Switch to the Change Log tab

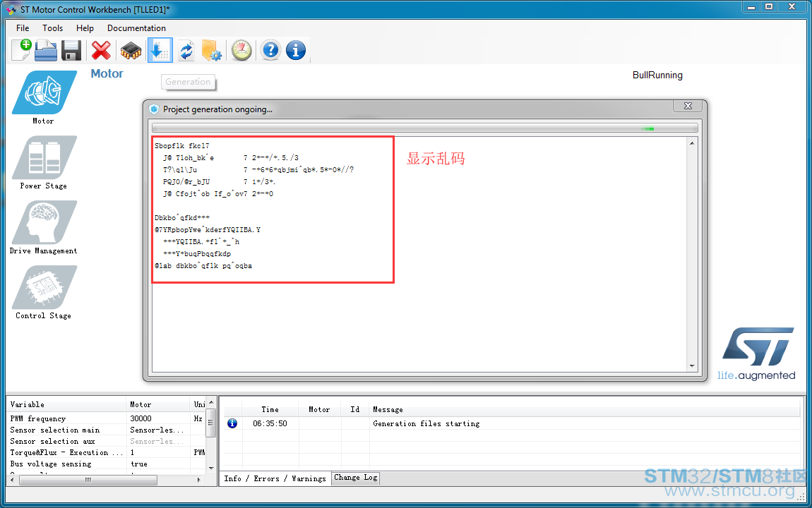pos(355,478)
